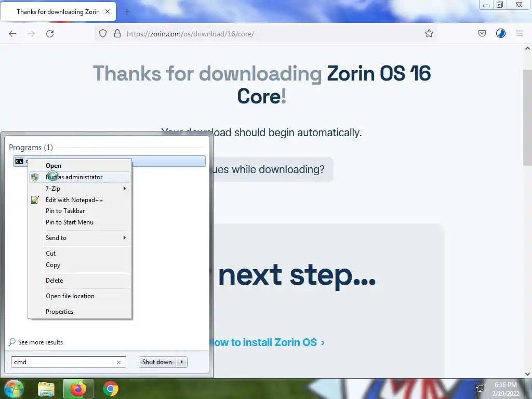Minimize the Firefox window
Viewport: 532px width, 399px height.
coord(486,5)
